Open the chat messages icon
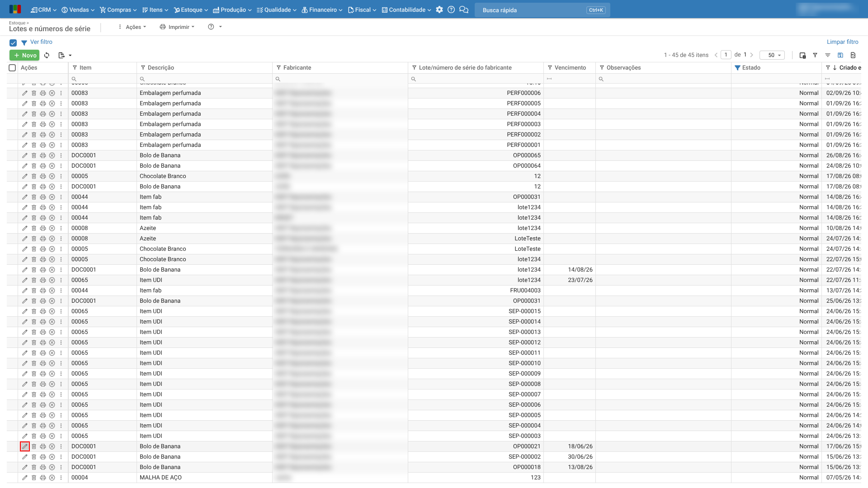The image size is (868, 488). (464, 9)
